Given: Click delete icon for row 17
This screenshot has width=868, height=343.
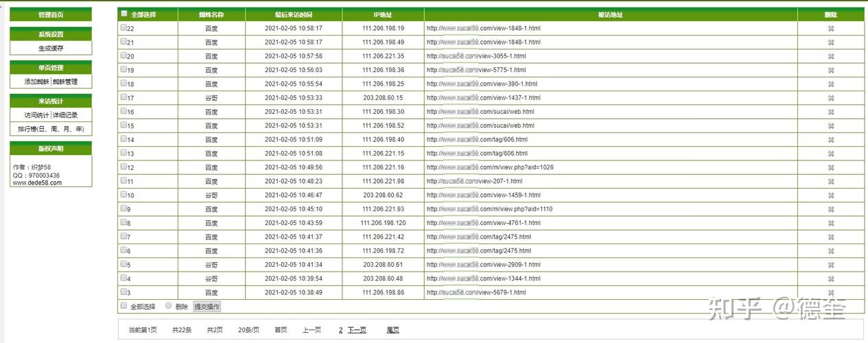Looking at the screenshot, I should coord(831,98).
